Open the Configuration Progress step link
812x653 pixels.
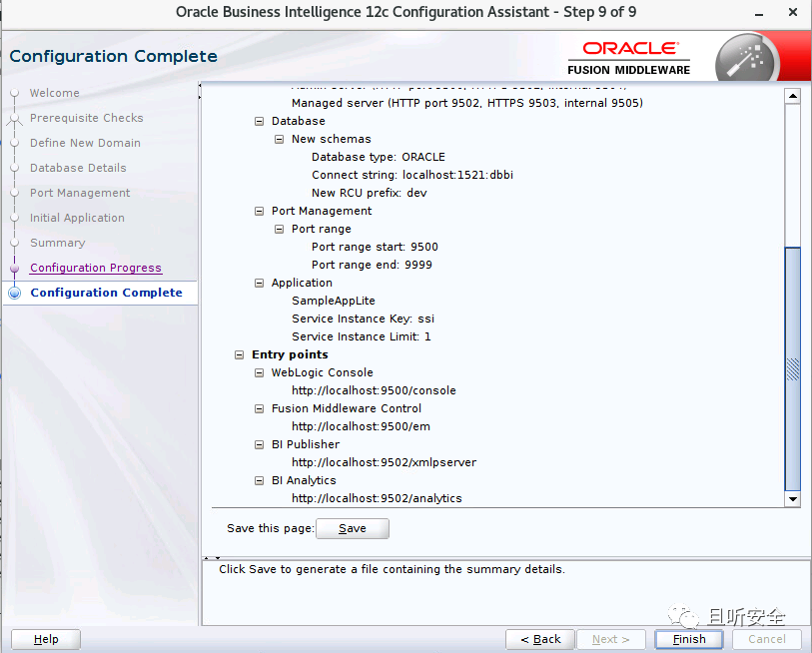click(96, 268)
